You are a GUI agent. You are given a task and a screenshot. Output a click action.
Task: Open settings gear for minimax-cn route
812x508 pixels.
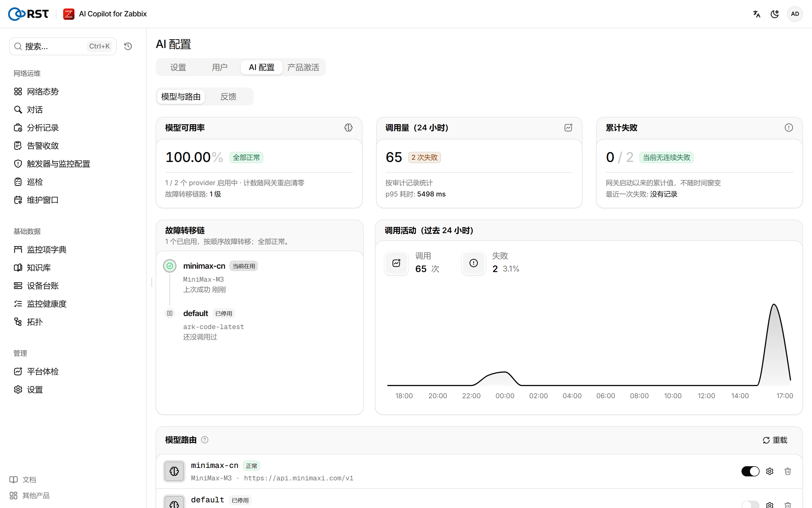click(x=770, y=471)
